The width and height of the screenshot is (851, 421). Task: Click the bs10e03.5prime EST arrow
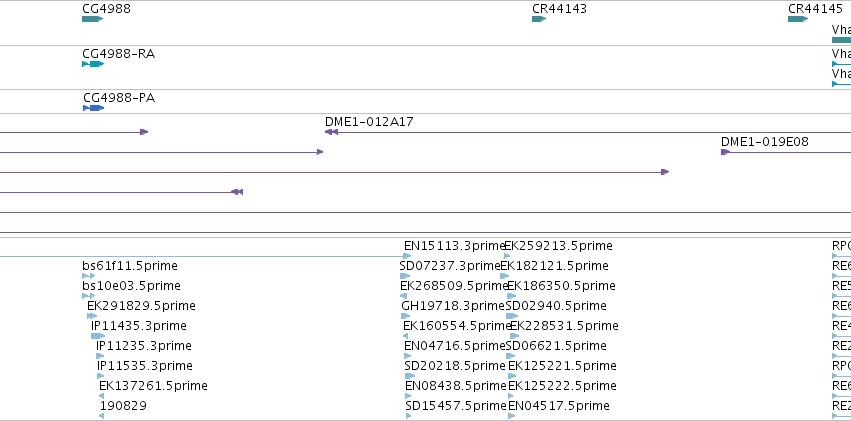click(x=88, y=296)
